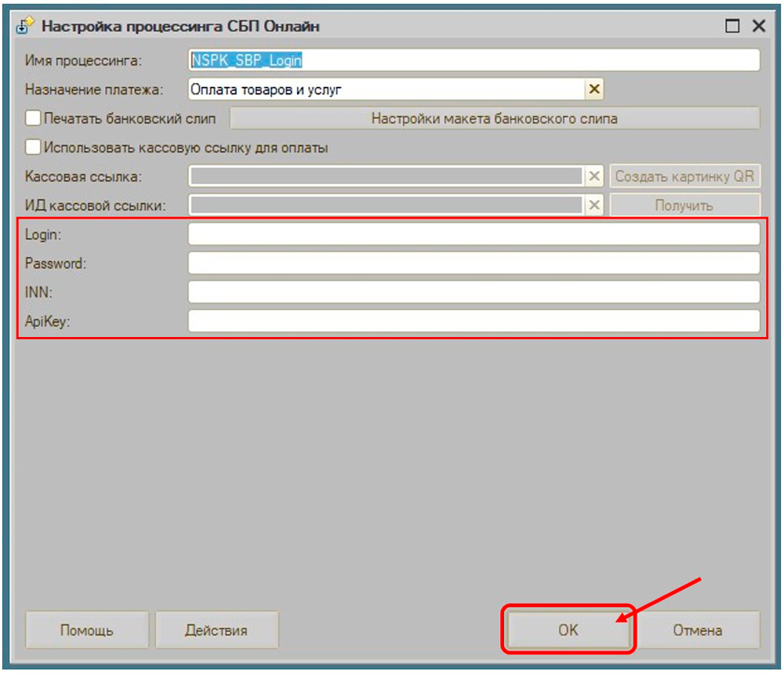Click the Назначение платежа: label
This screenshot has height=674, width=784.
[94, 90]
